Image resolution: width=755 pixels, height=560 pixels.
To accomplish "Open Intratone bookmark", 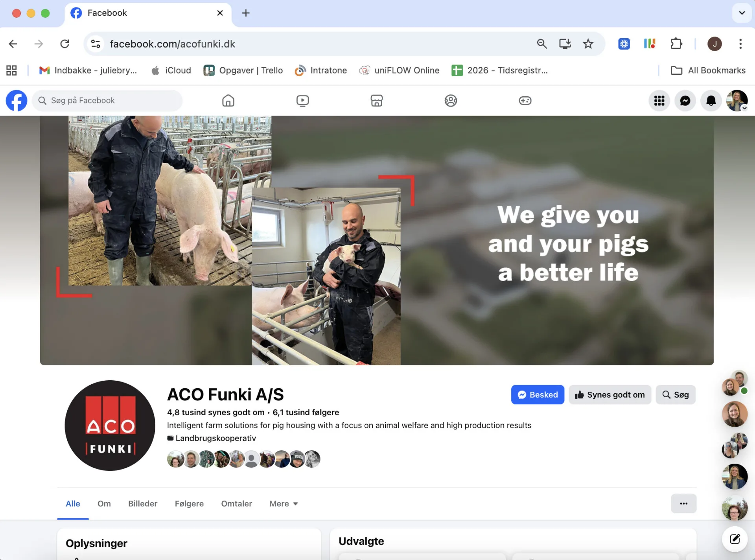I will [x=321, y=70].
